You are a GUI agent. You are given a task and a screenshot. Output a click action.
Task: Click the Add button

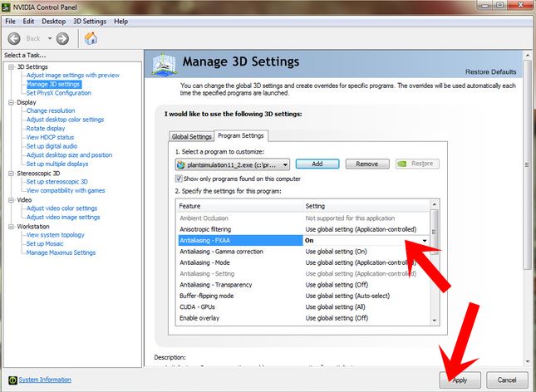(317, 164)
